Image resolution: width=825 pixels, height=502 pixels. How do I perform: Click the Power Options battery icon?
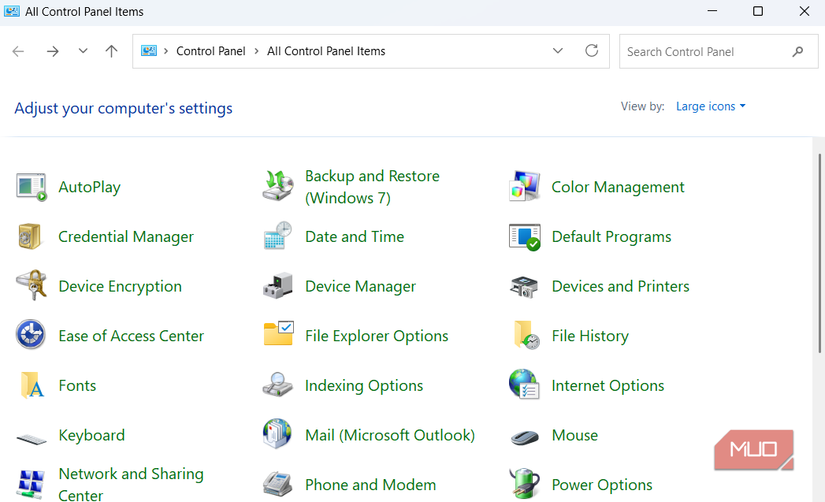coord(524,484)
